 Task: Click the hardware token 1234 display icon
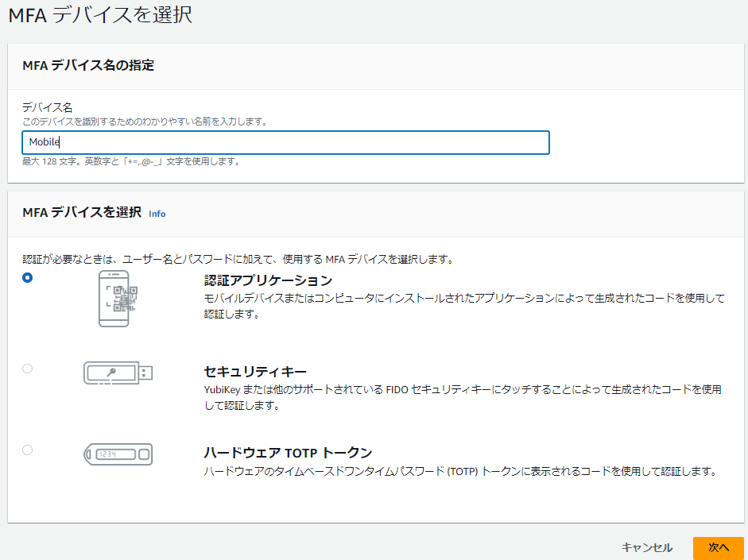click(118, 454)
